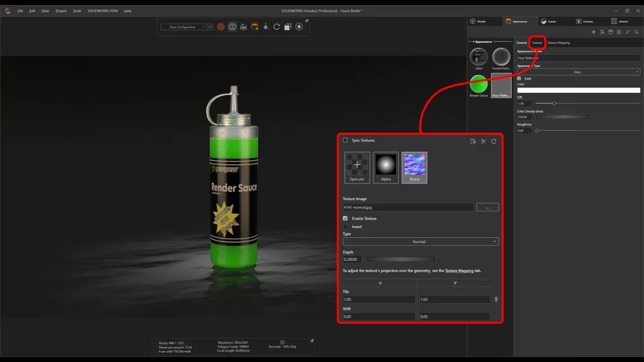Image resolution: width=644 pixels, height=362 pixels.
Task: Toggle the brain-shaped denoiser icon
Action: 232,26
